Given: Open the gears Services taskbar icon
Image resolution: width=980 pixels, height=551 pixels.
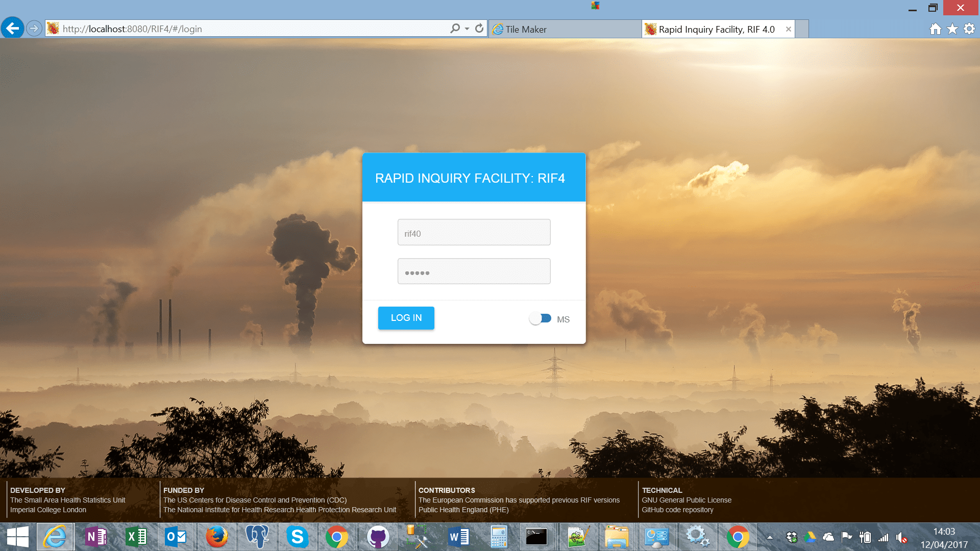Looking at the screenshot, I should 697,537.
